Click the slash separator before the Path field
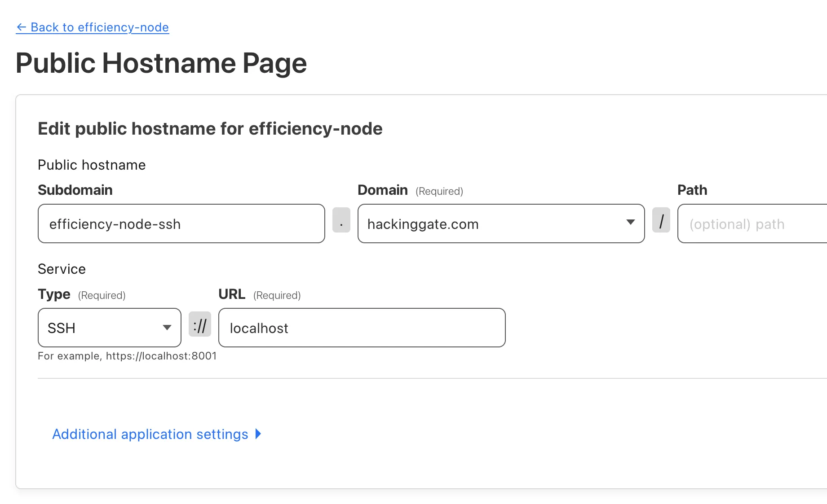Viewport: 827px width, 504px height. point(661,220)
